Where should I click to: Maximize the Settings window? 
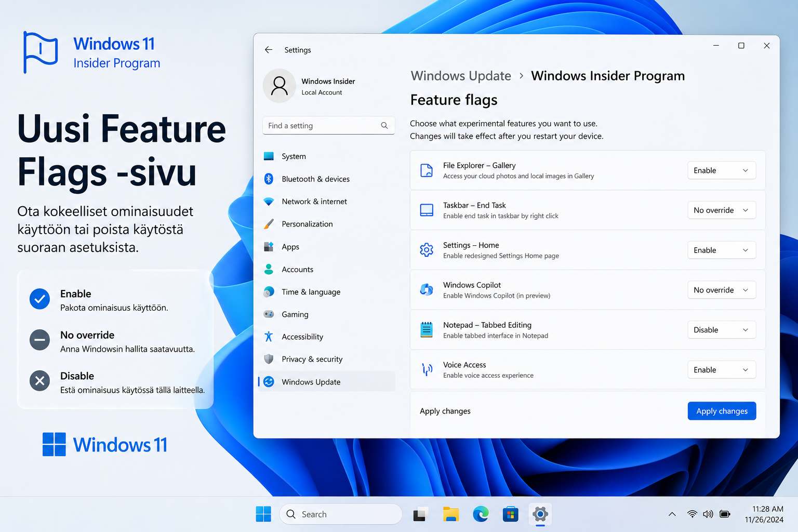click(741, 46)
